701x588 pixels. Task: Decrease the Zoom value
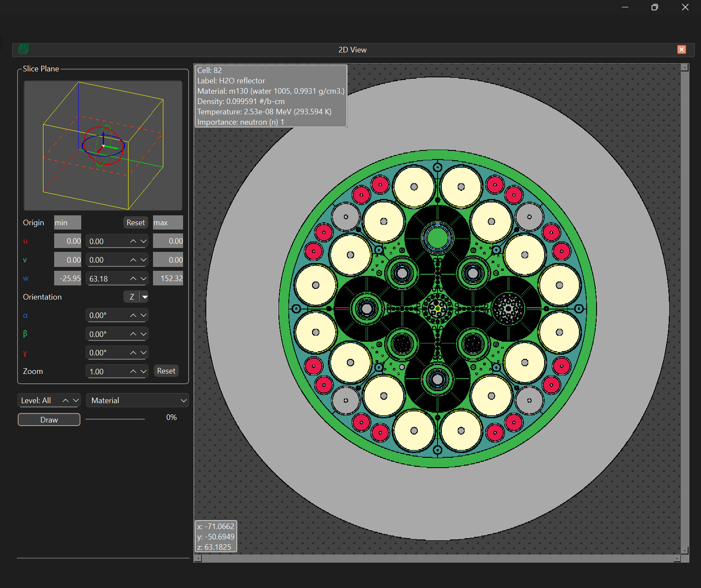pyautogui.click(x=144, y=371)
